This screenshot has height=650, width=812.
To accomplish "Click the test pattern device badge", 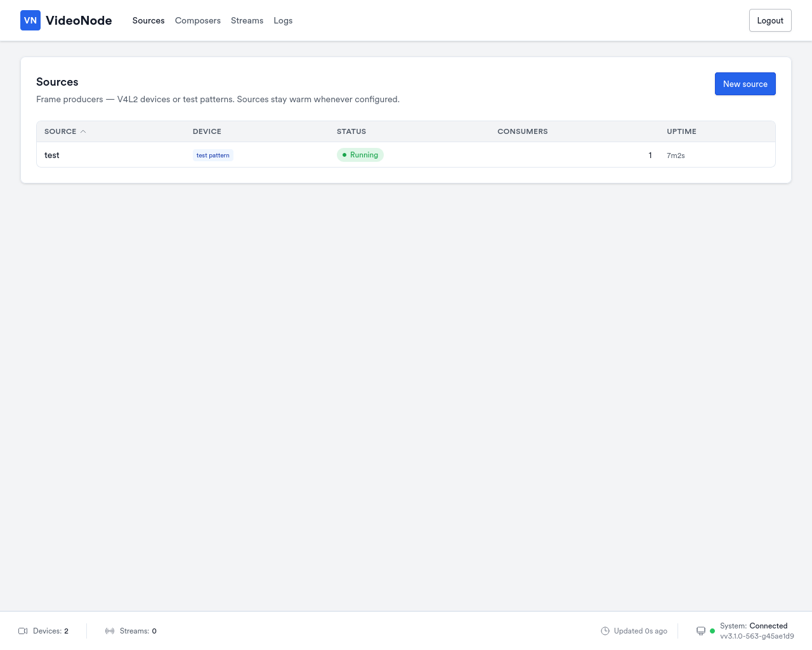I will point(213,155).
